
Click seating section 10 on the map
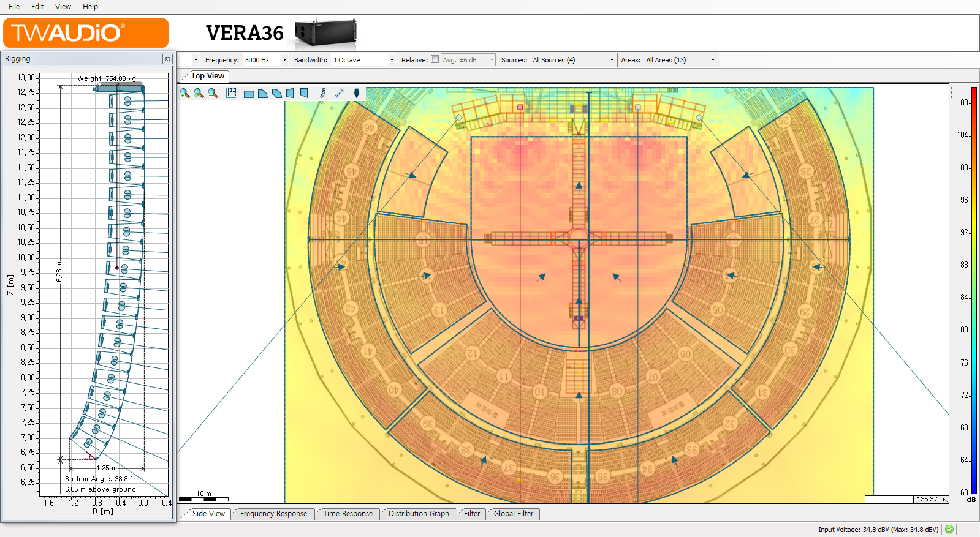pos(540,391)
